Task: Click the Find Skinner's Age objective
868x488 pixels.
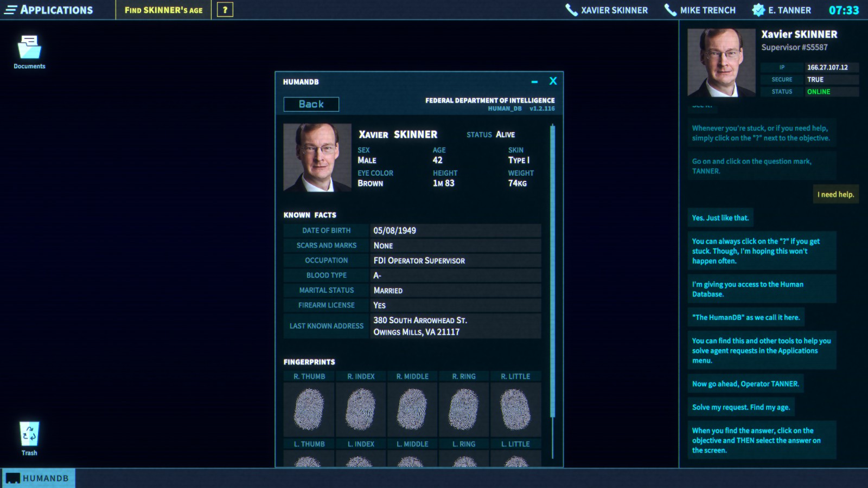Action: [163, 10]
